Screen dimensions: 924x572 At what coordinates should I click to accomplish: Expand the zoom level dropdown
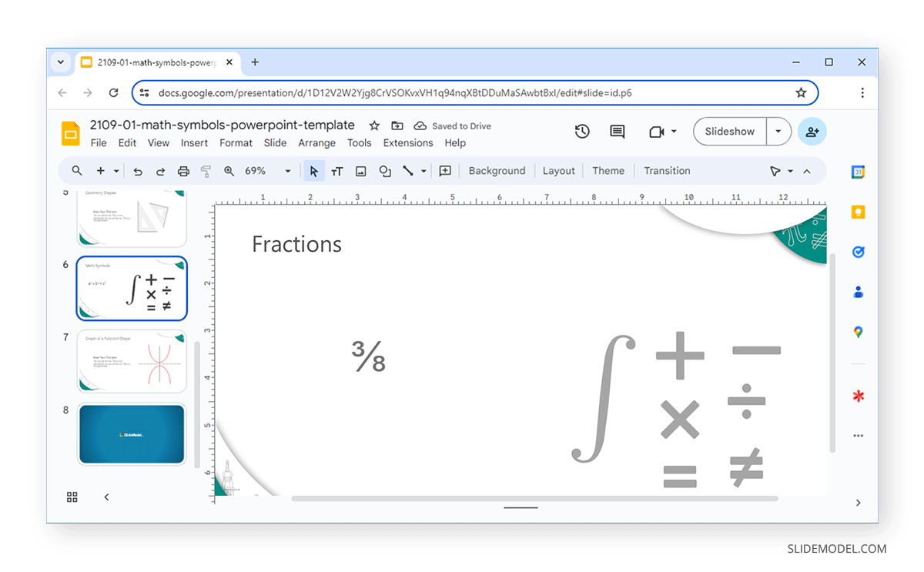click(x=288, y=170)
